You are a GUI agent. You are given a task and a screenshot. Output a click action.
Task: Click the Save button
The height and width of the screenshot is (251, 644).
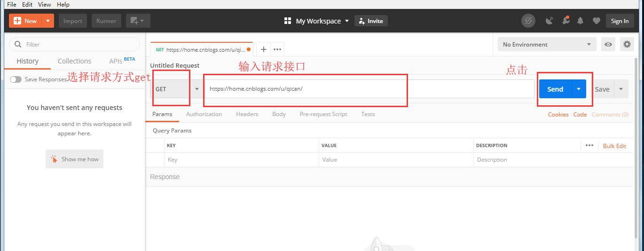[602, 89]
